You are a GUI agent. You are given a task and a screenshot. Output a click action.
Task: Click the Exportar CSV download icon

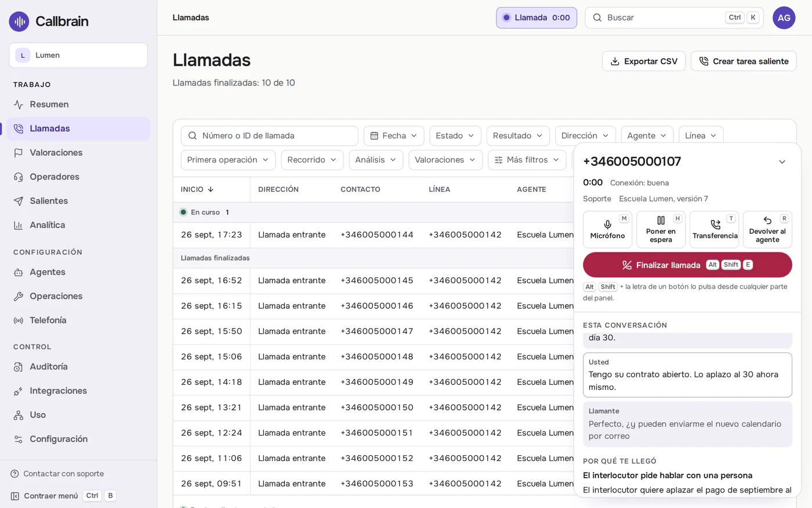pyautogui.click(x=615, y=62)
